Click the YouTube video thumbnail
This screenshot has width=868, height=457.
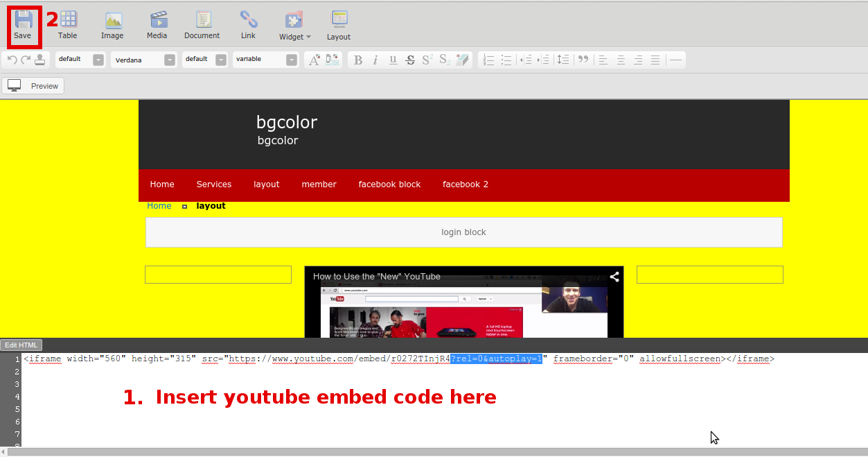[x=463, y=305]
